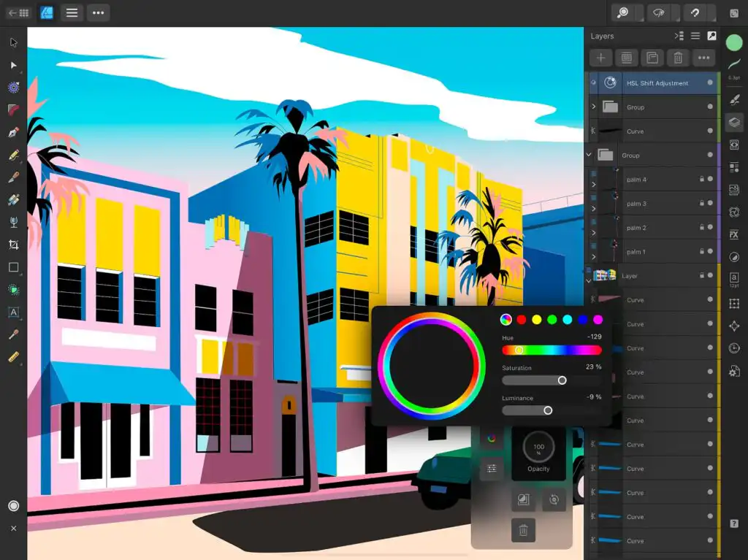Image resolution: width=748 pixels, height=560 pixels.
Task: Select the Node tool
Action: [x=12, y=66]
